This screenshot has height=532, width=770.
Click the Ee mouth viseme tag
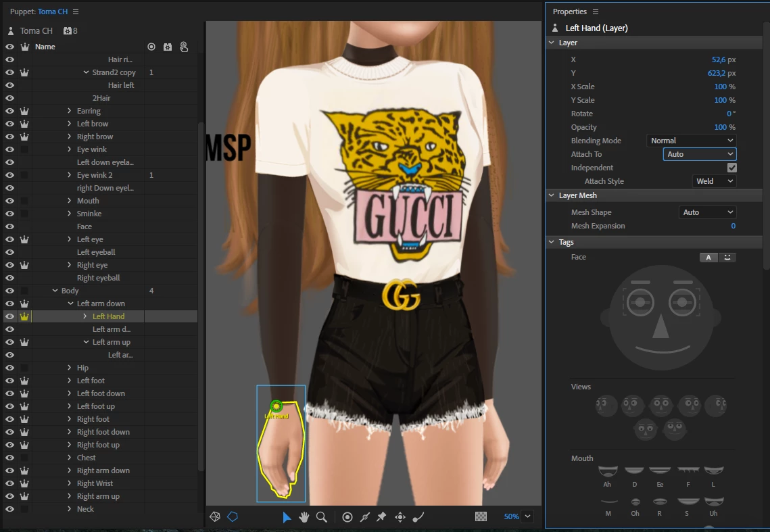[x=660, y=470]
